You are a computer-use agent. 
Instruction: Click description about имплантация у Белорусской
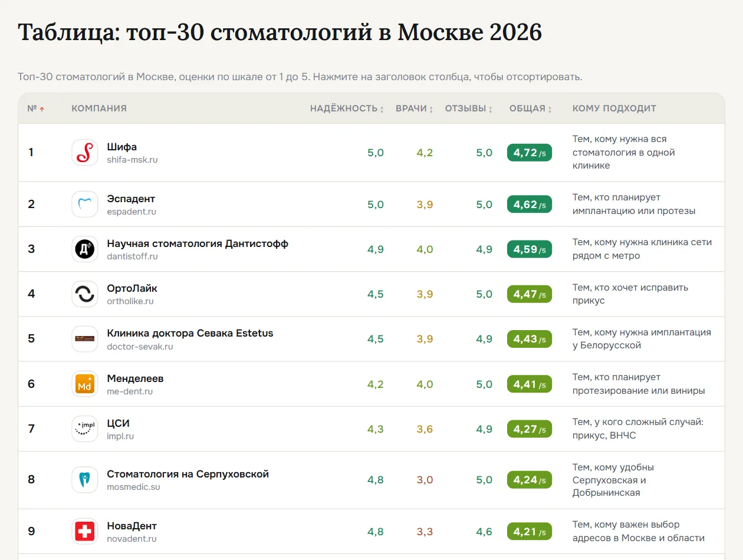(642, 339)
